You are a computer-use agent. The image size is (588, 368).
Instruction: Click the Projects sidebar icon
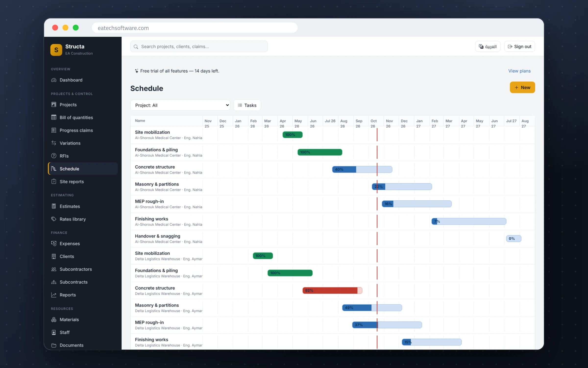[54, 105]
